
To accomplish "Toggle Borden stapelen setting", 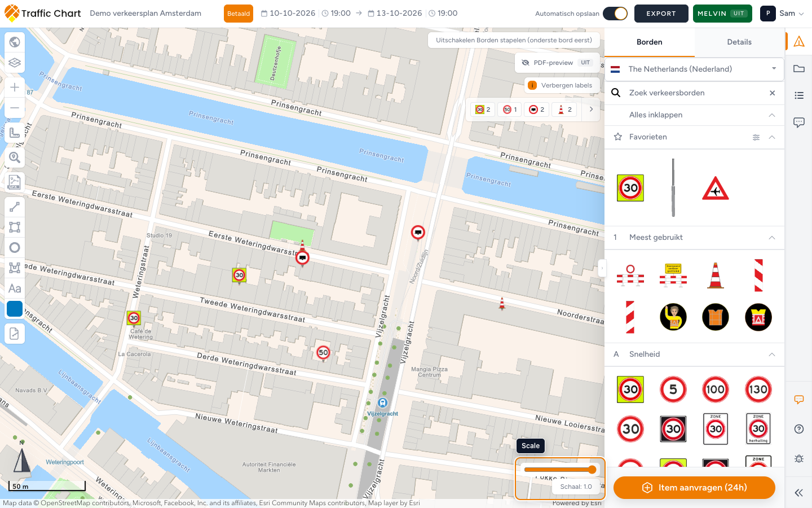I will point(514,40).
